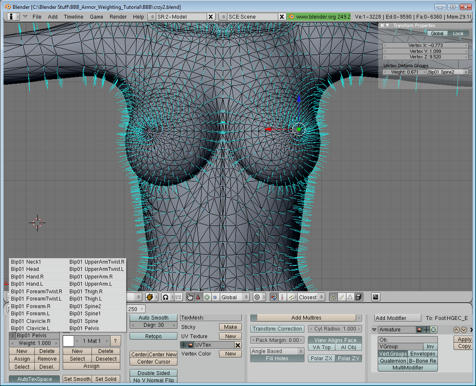
Task: Open Angle Based unwrap method dropdown
Action: click(x=277, y=351)
